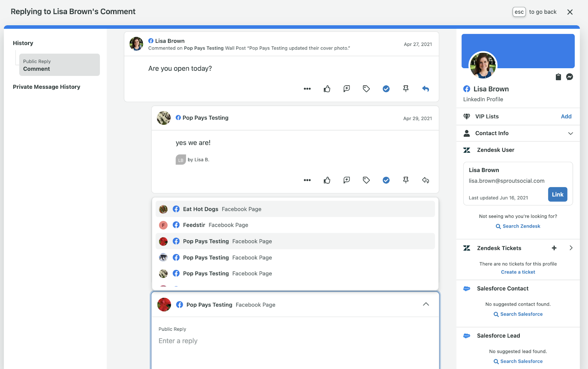The height and width of the screenshot is (369, 588).
Task: Click Contact Info person icon
Action: (x=467, y=133)
